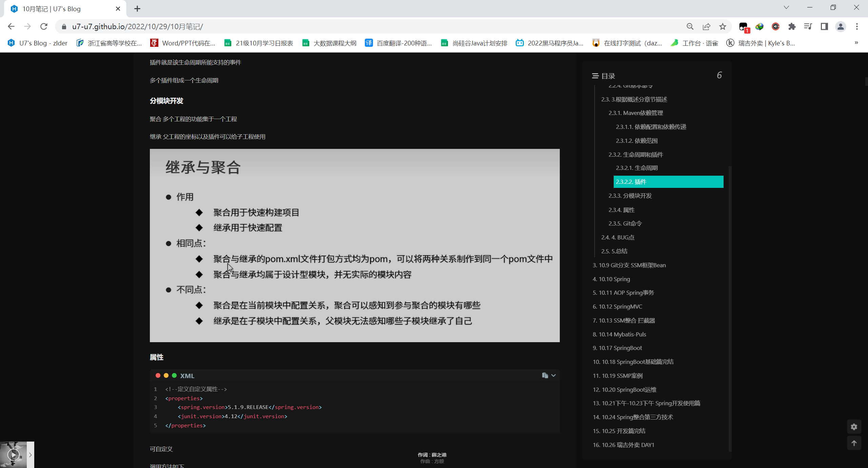Image resolution: width=868 pixels, height=468 pixels.
Task: Expand the music player side arrow
Action: [31, 454]
